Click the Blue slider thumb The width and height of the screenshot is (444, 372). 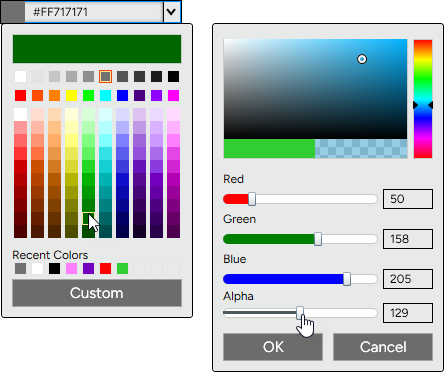(347, 279)
